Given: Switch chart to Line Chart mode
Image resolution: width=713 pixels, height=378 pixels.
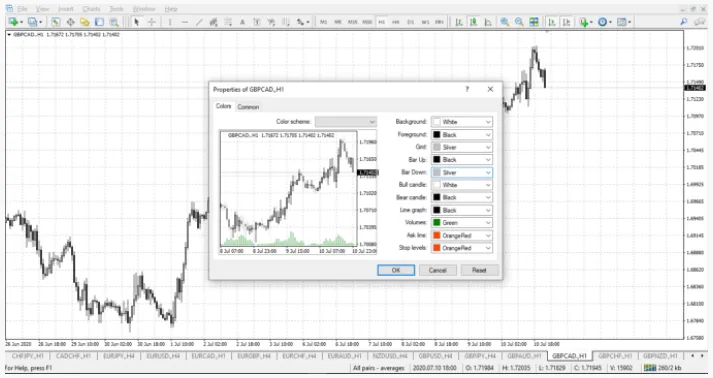Looking at the screenshot, I should [x=488, y=22].
